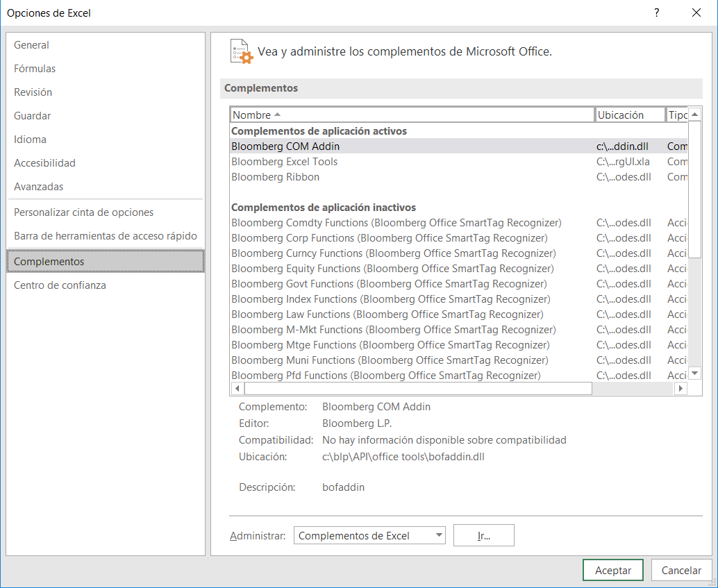Viewport: 718px width, 588px height.
Task: Open Avanzadas options
Action: tap(106, 186)
